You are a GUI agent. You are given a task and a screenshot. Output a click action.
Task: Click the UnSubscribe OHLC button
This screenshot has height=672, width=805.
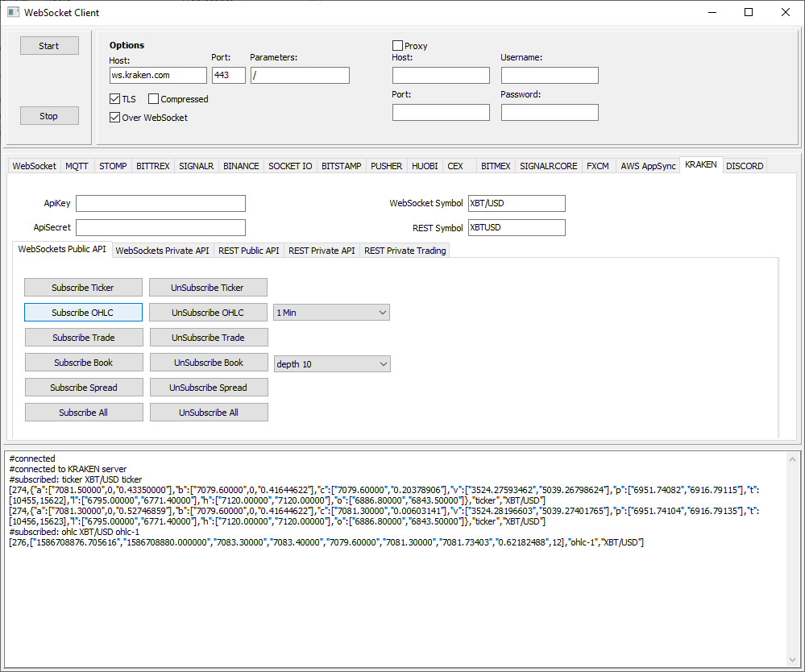click(x=208, y=313)
